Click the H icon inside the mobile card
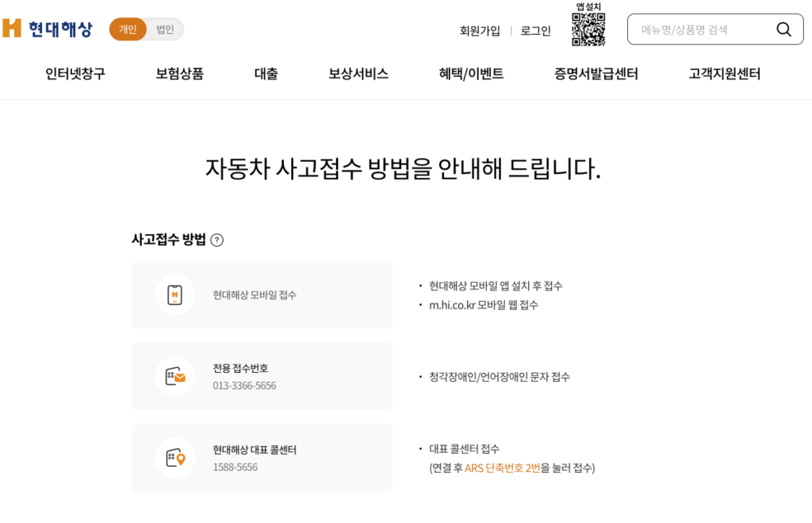 [174, 294]
